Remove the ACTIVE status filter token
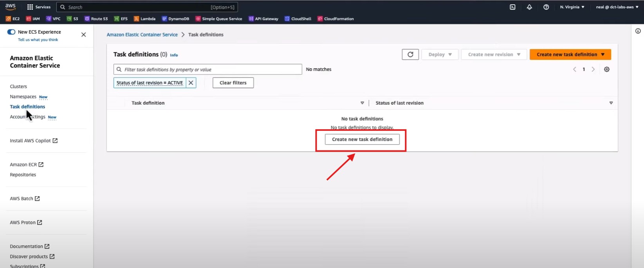Screen dimensions: 644x268 [x=191, y=83]
